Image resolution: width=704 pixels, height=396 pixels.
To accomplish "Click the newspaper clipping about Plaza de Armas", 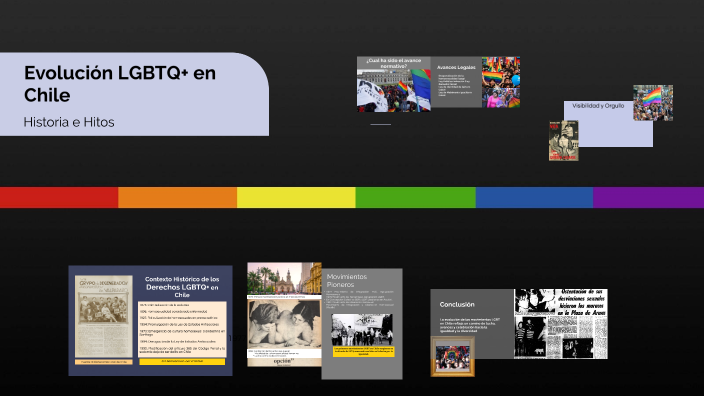I will (560, 324).
